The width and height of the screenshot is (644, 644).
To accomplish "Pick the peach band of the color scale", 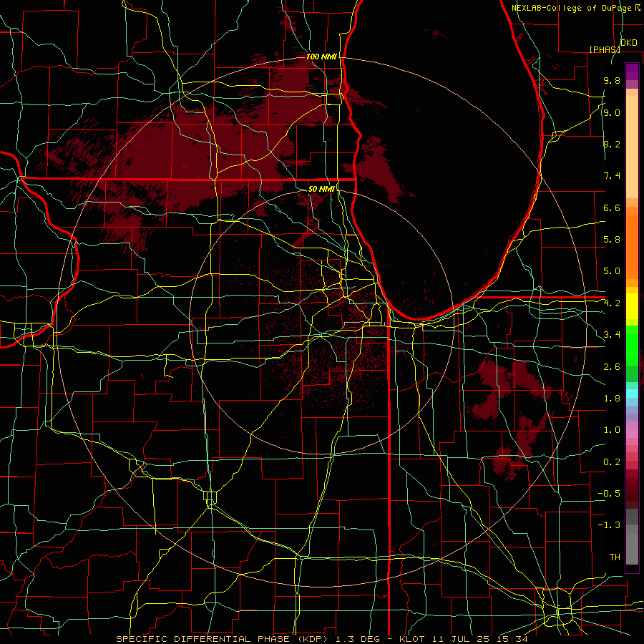I will click(632, 147).
